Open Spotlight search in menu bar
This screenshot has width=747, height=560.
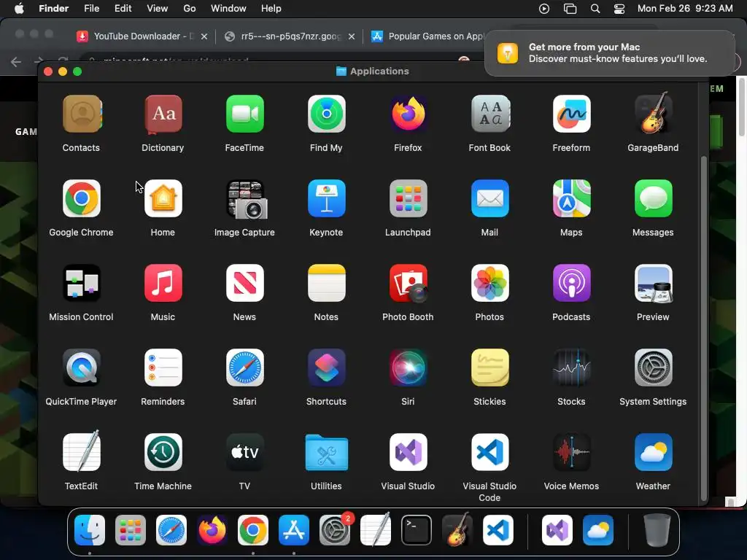[x=595, y=9]
